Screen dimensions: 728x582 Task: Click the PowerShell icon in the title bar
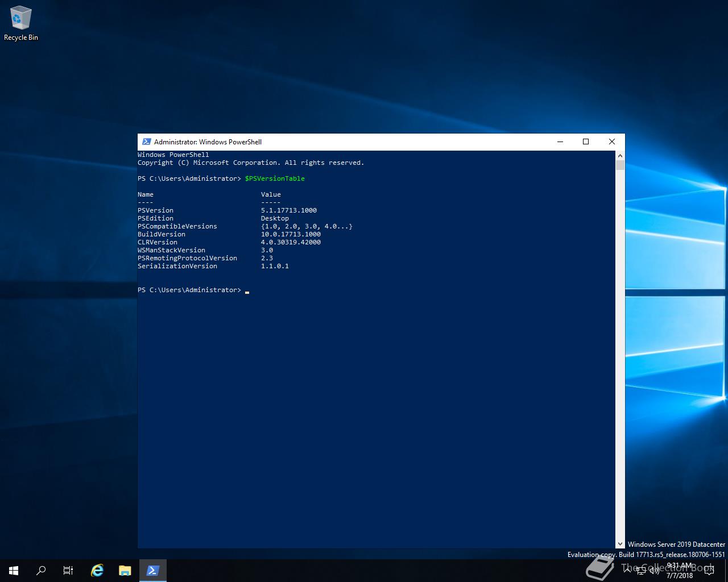146,142
